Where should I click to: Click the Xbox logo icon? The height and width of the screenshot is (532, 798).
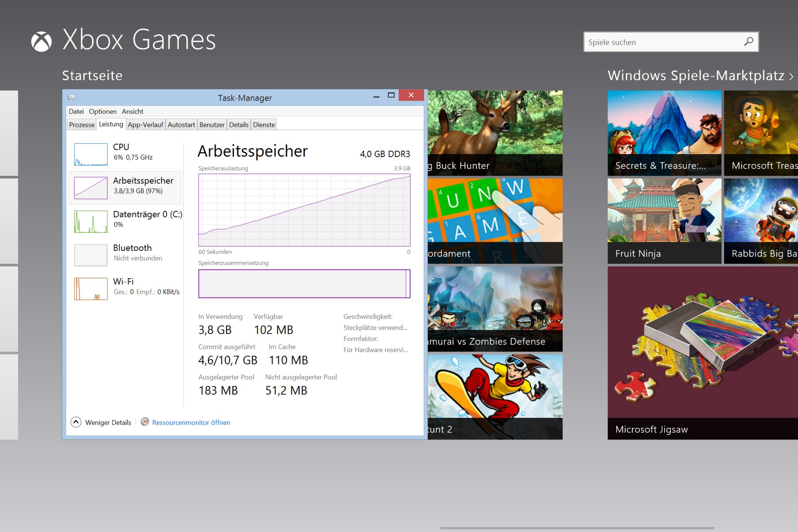click(41, 41)
